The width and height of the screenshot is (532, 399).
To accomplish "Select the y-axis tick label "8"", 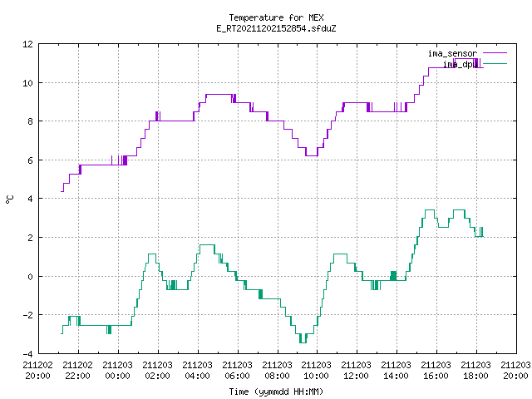I will 31,121.
